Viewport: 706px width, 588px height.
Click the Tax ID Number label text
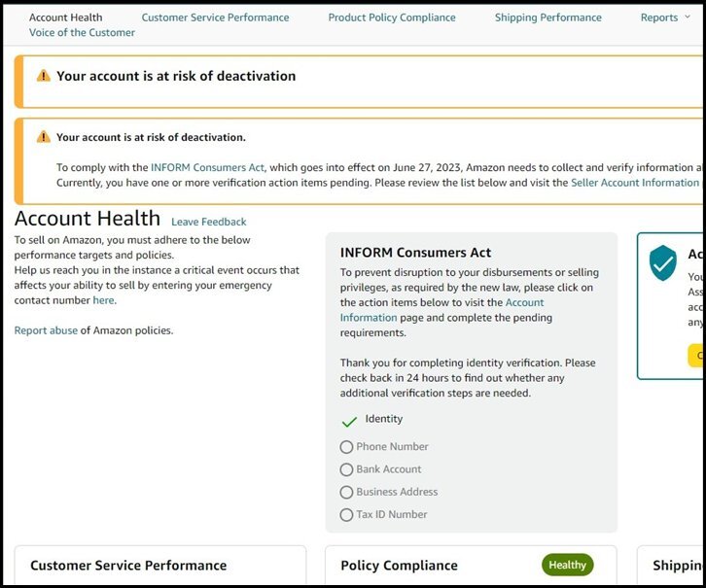(392, 514)
